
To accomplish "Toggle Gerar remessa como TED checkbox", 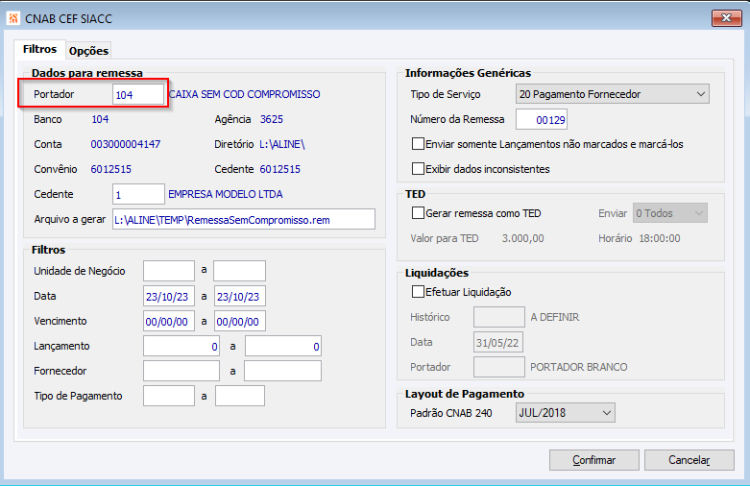I will (x=418, y=213).
